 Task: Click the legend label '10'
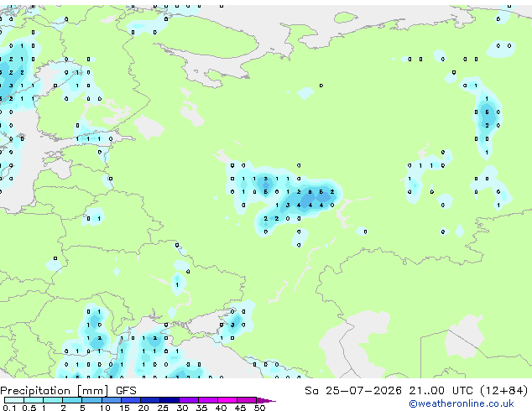(x=105, y=408)
